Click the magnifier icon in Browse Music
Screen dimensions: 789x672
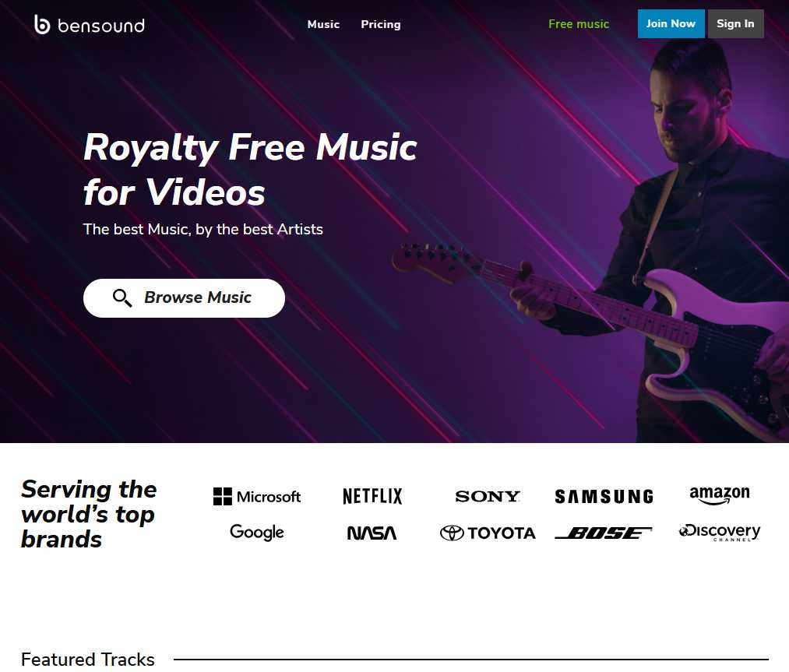[122, 298]
